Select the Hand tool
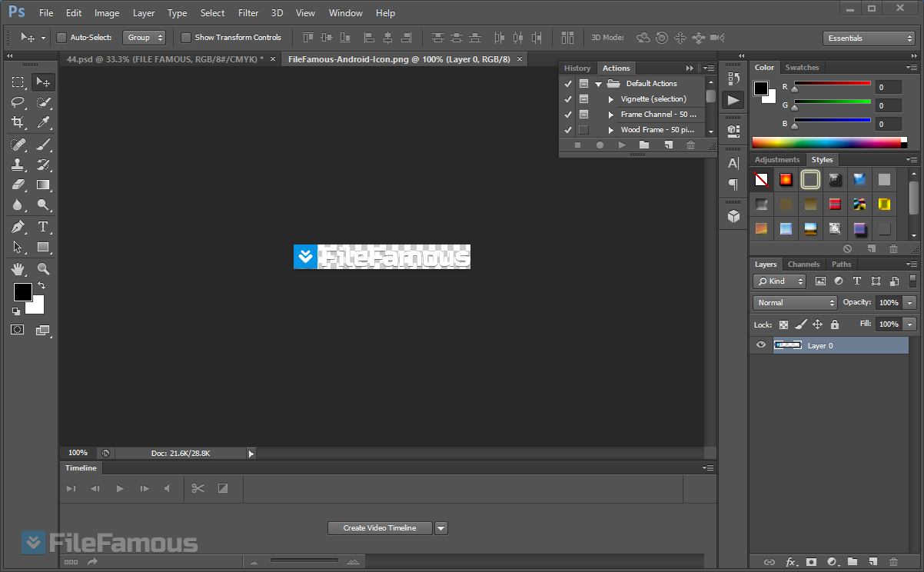 [18, 269]
